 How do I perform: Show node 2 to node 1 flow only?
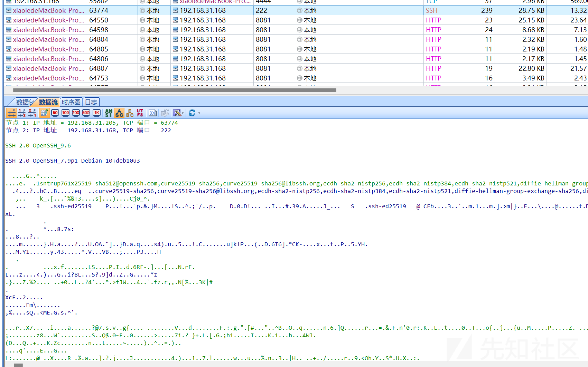(x=32, y=113)
